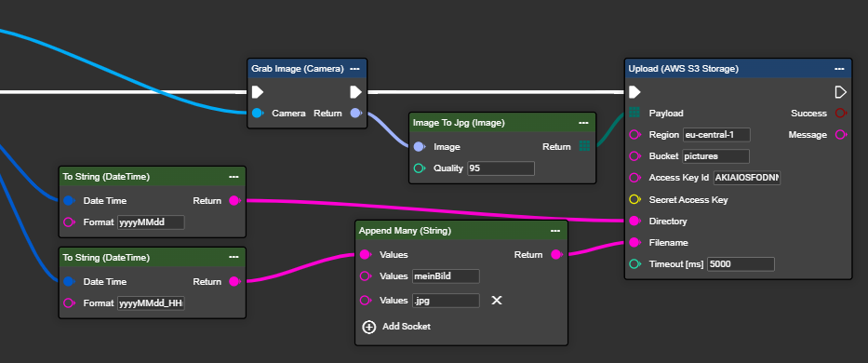Click the Secret Access Key socket
This screenshot has height=363, width=868.
634,199
